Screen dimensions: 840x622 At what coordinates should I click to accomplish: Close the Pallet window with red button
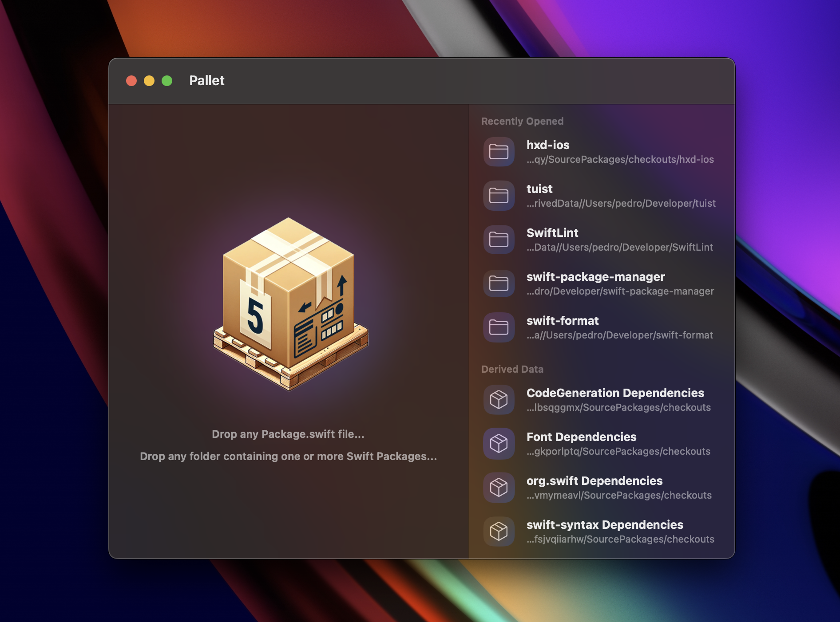click(131, 81)
